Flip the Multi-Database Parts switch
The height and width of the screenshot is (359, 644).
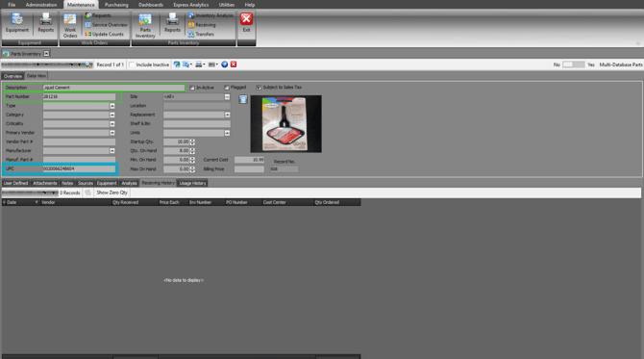[574, 64]
